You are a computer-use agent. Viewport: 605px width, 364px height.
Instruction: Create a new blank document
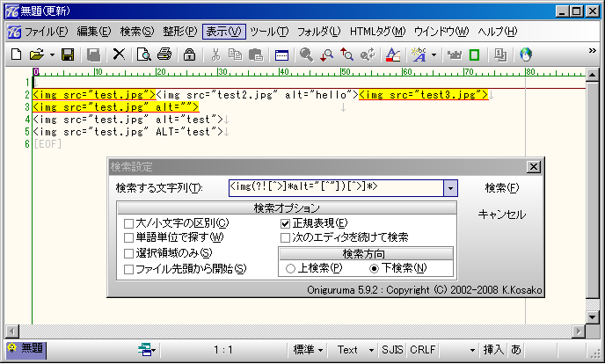point(16,55)
